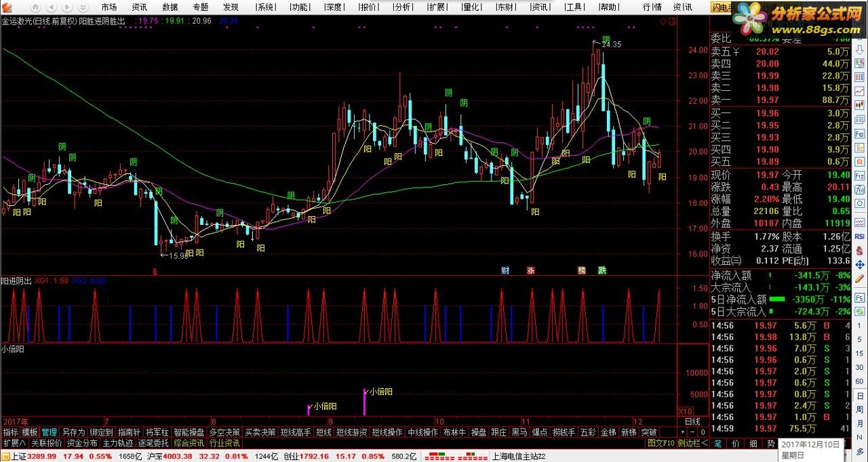Open the 功能 menu
The image size is (868, 462).
point(299,7)
